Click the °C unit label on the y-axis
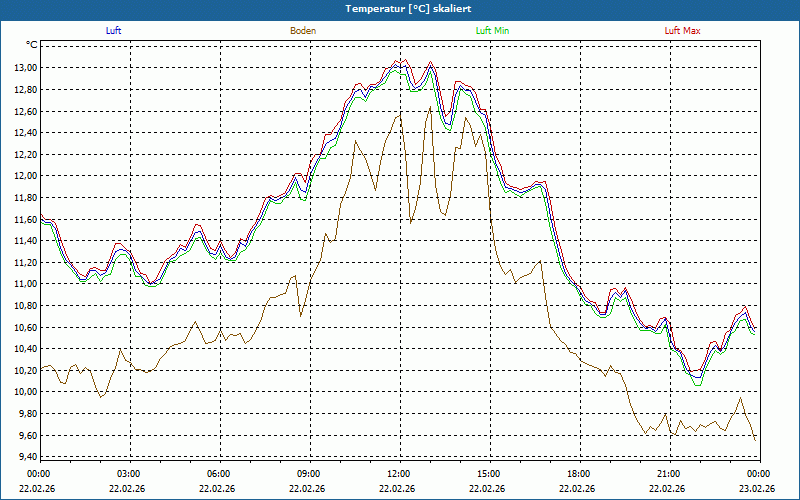 (x=31, y=45)
